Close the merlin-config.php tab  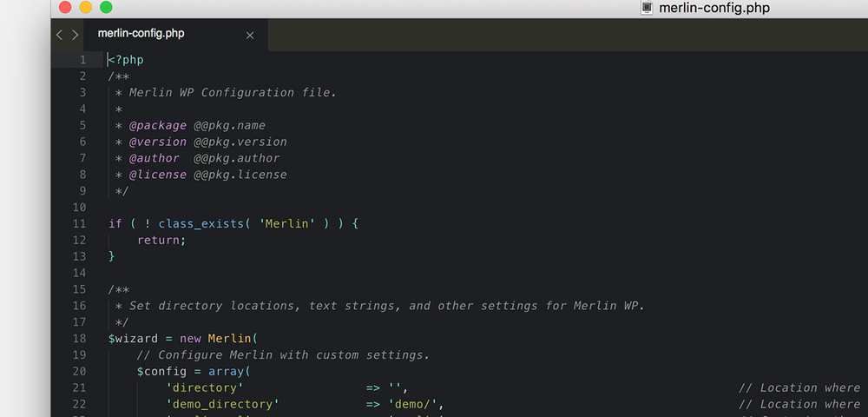(250, 36)
